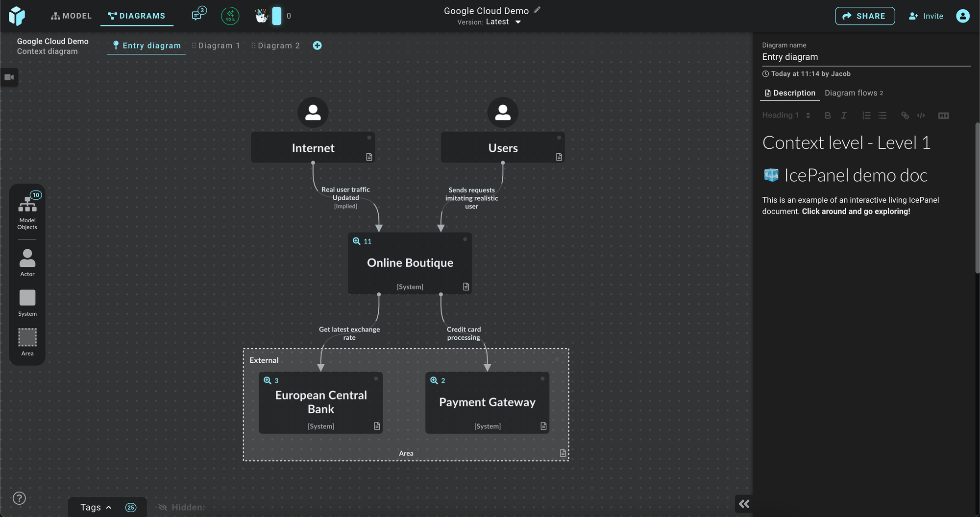The image size is (980, 517).
Task: Add a new diagram with plus icon
Action: click(318, 46)
